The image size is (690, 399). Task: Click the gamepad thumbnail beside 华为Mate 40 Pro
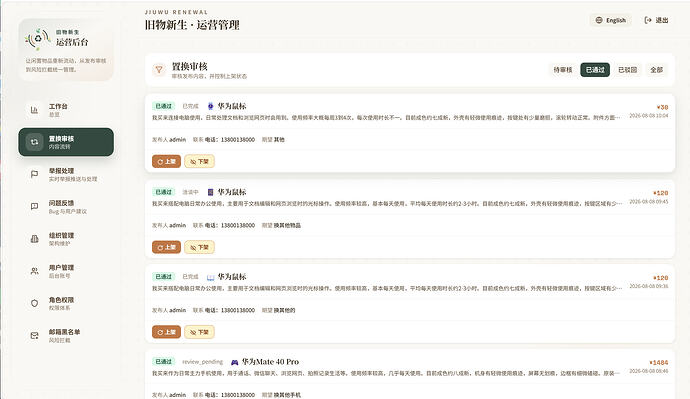[235, 362]
